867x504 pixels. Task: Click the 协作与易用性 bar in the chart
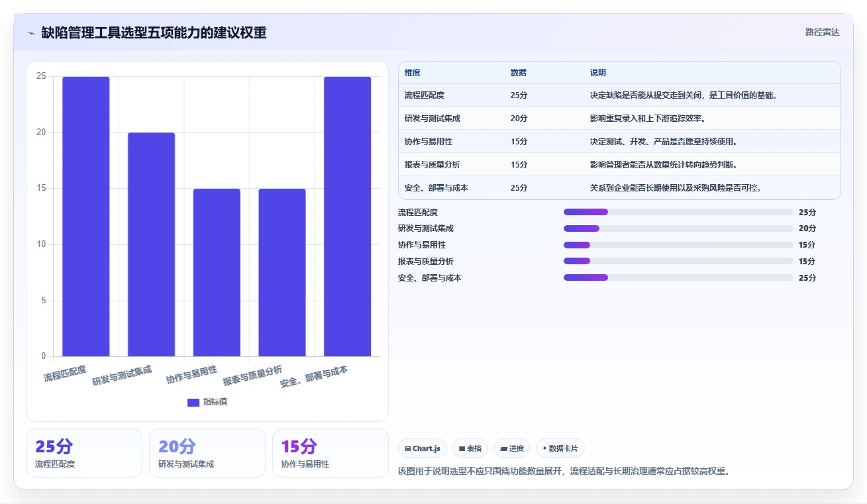point(217,272)
